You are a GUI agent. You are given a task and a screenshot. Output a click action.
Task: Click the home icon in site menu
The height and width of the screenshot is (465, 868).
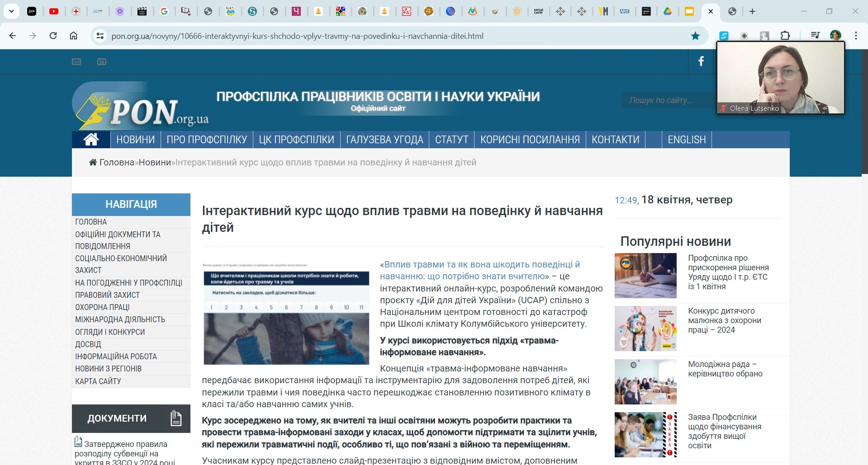[x=91, y=140]
